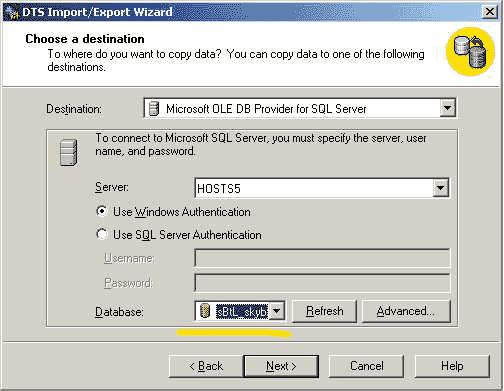504x391 pixels.
Task: Cancel the wizard
Action: (366, 366)
